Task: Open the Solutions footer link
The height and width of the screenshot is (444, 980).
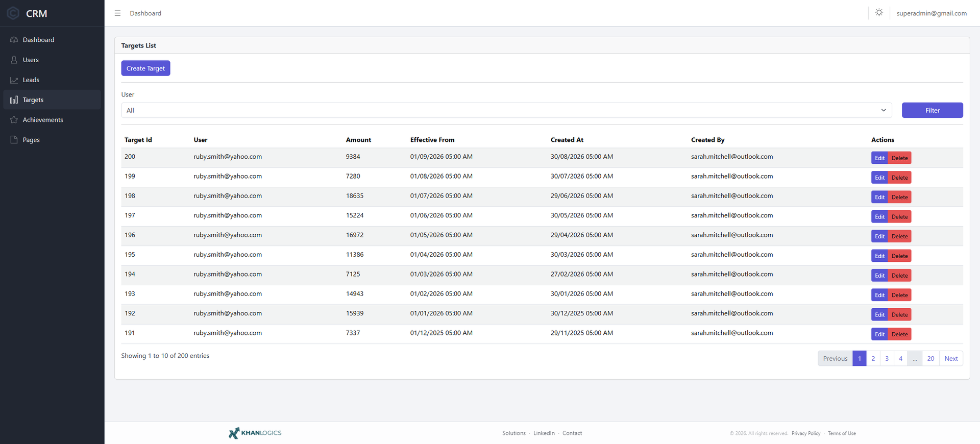Action: [513, 433]
